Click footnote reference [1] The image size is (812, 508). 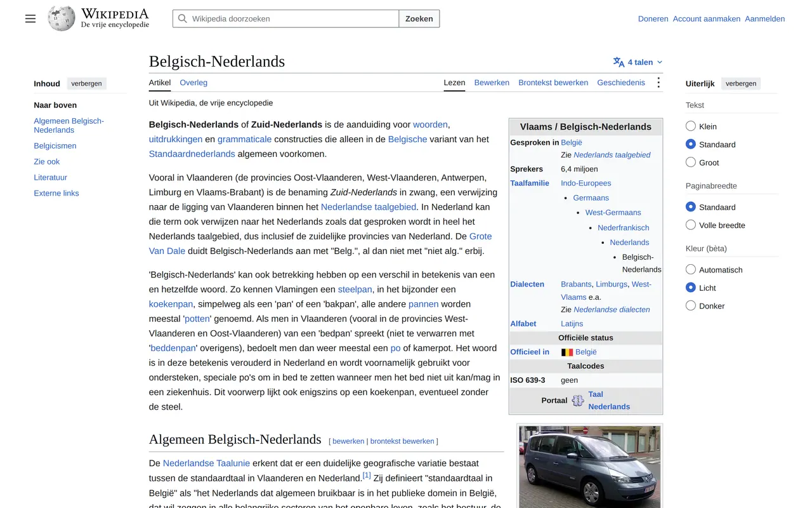[367, 475]
